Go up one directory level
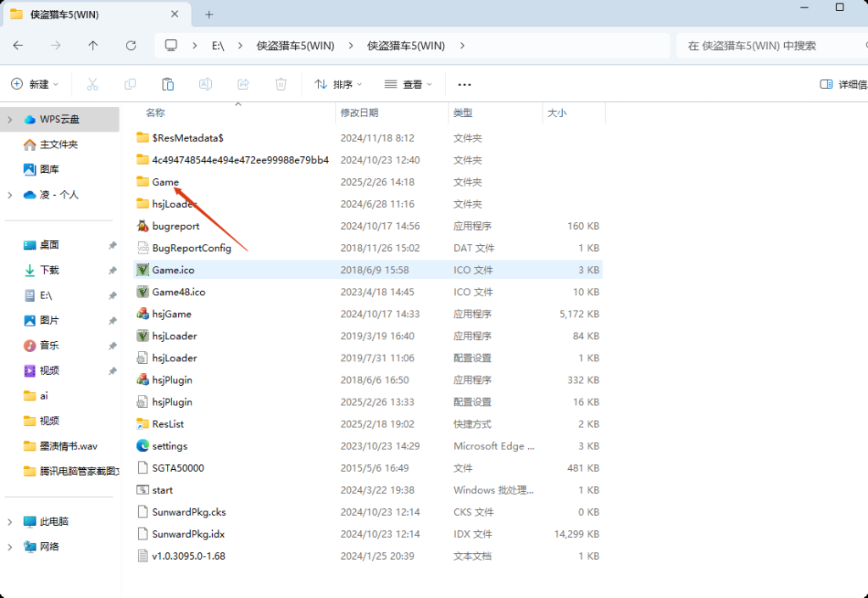This screenshot has height=598, width=868. click(93, 46)
